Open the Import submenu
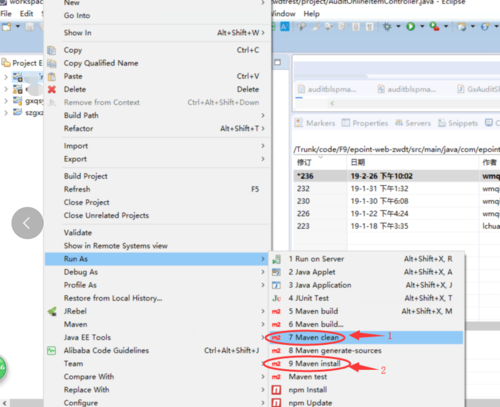Image resolution: width=500 pixels, height=407 pixels. (x=157, y=146)
